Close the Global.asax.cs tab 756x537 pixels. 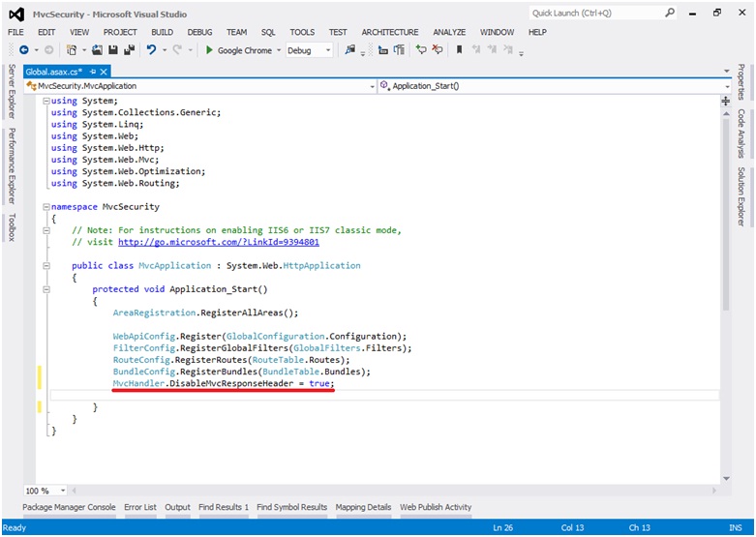104,72
